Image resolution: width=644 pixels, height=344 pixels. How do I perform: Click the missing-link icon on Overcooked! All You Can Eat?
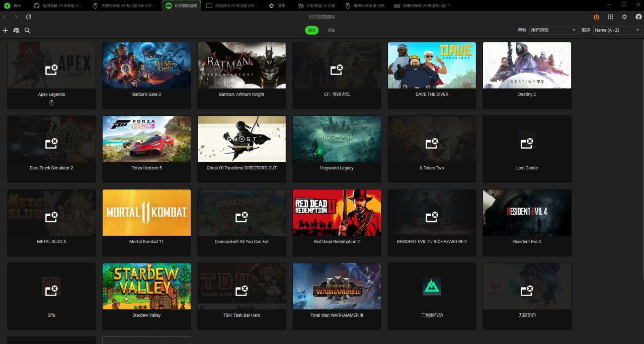pyautogui.click(x=242, y=217)
